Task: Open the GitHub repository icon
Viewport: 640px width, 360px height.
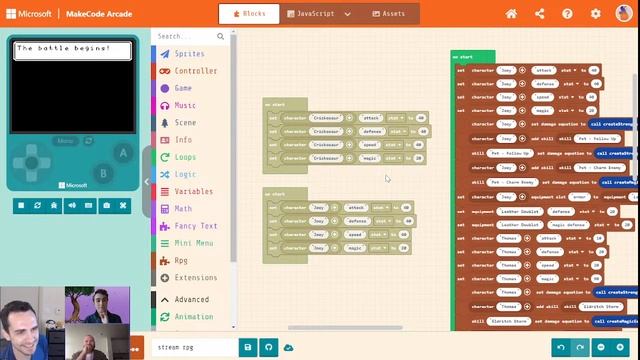Action: 269,347
